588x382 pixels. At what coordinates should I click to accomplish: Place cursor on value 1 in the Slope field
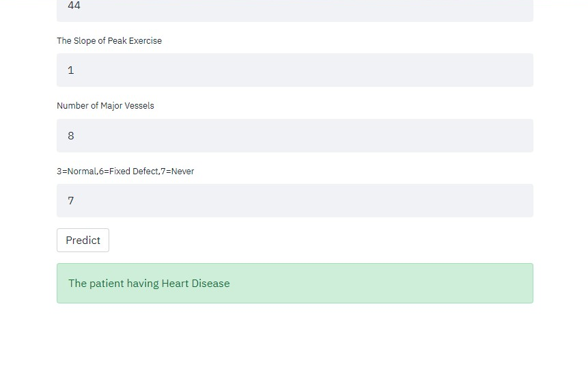pos(71,70)
